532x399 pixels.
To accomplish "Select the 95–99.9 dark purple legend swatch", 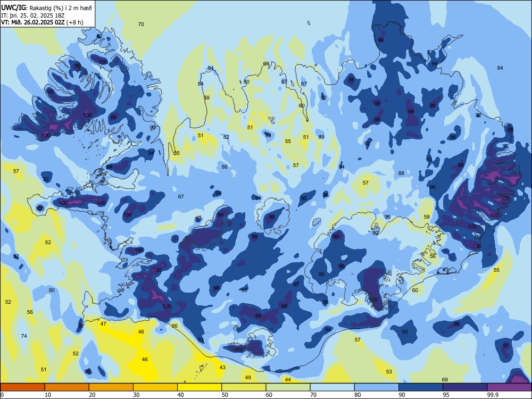I will pos(465,387).
